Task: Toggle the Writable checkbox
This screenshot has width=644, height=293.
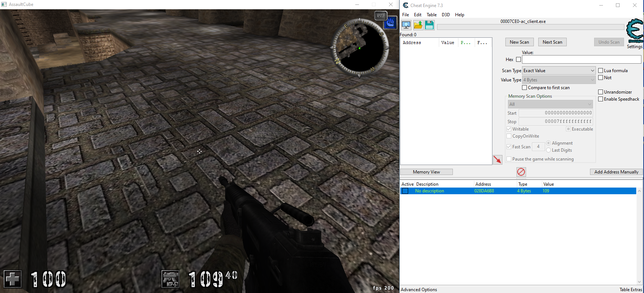Action: (x=509, y=129)
